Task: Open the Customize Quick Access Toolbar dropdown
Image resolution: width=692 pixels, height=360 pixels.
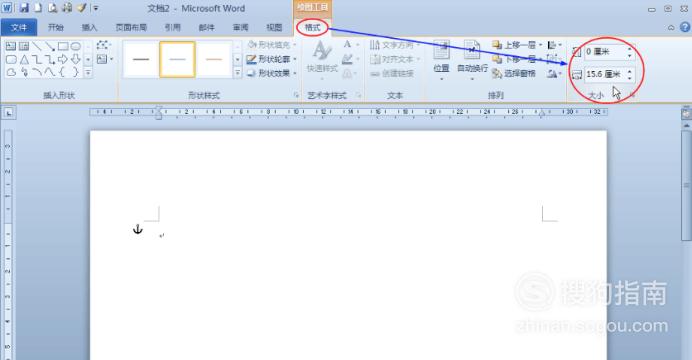Action: coord(96,8)
